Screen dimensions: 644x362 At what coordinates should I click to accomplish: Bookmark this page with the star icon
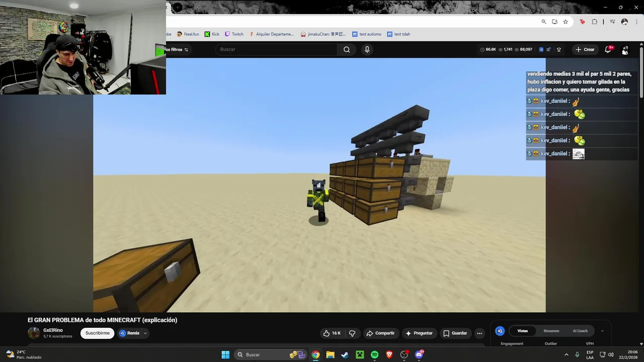[x=566, y=22]
